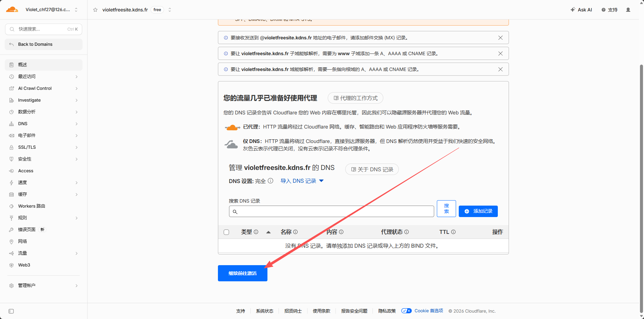
Task: Focus the 搜索 DNS 记录 field
Action: pos(331,211)
